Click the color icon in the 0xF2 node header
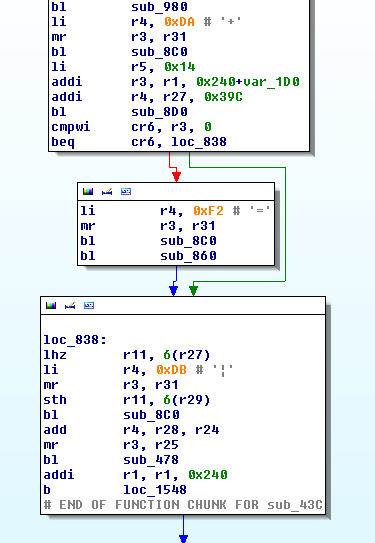 [x=88, y=192]
